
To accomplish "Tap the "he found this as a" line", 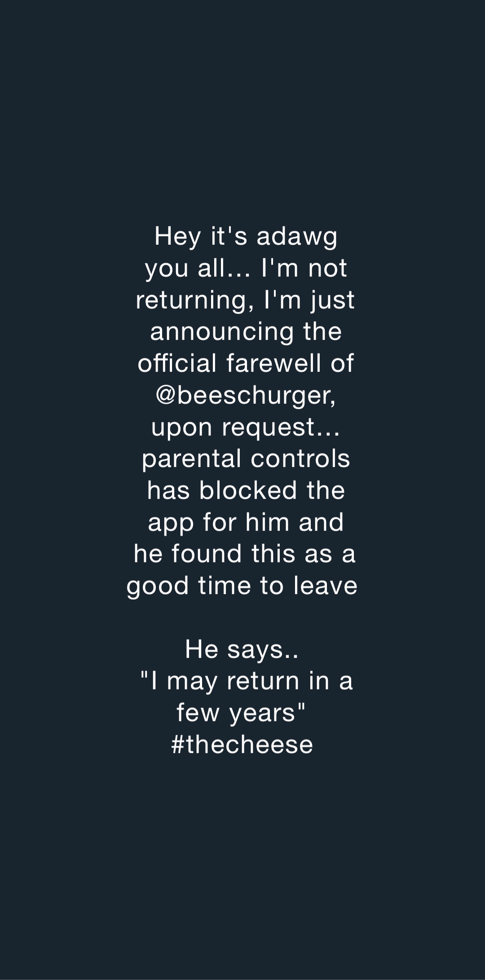I will (245, 554).
